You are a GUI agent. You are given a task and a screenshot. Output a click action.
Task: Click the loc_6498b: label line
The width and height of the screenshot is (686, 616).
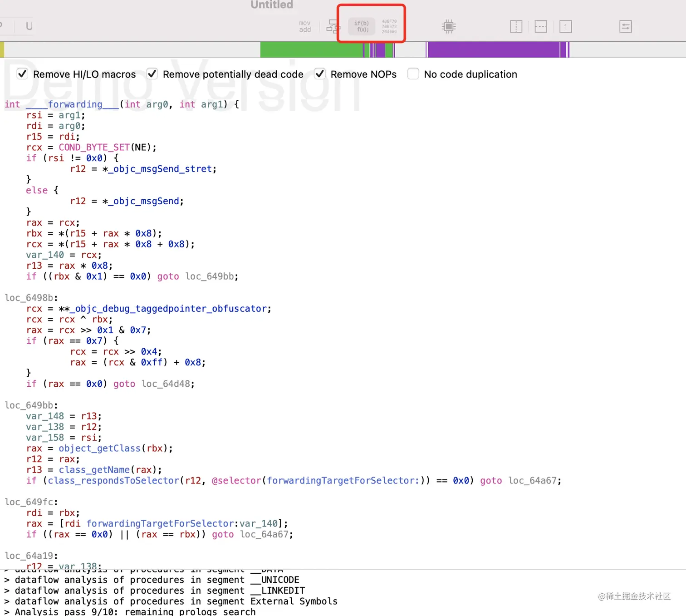click(x=31, y=298)
